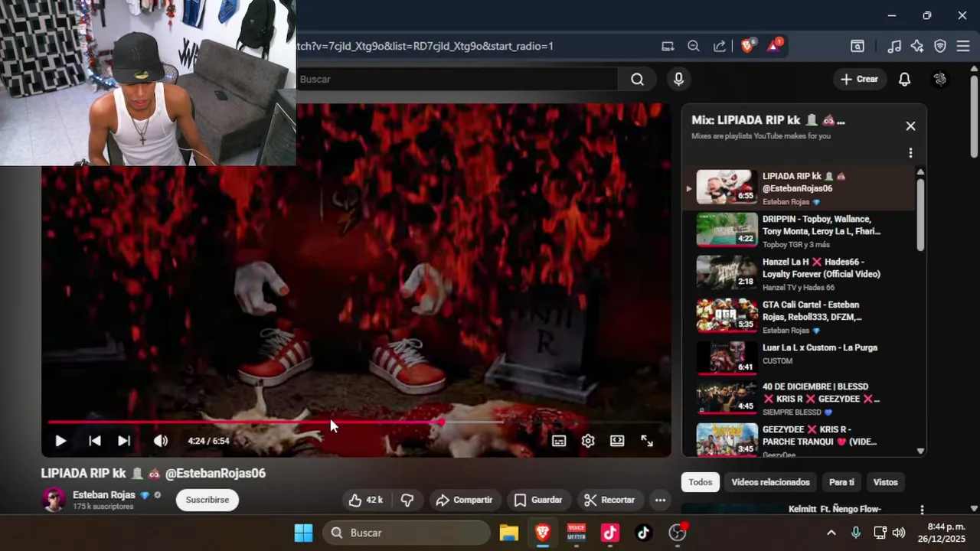Viewport: 980px width, 551px height.
Task: Open Brave Shields lion icon
Action: click(x=748, y=45)
